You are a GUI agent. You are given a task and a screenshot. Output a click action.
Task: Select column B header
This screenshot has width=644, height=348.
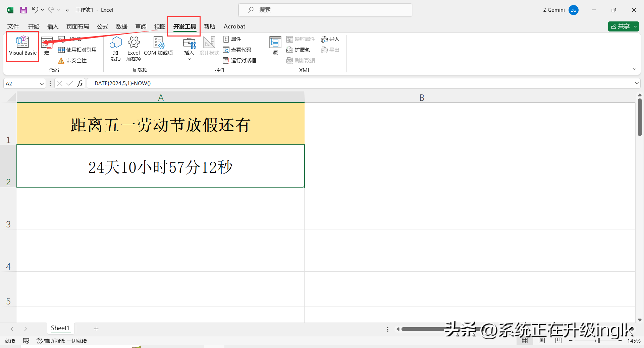pos(422,97)
